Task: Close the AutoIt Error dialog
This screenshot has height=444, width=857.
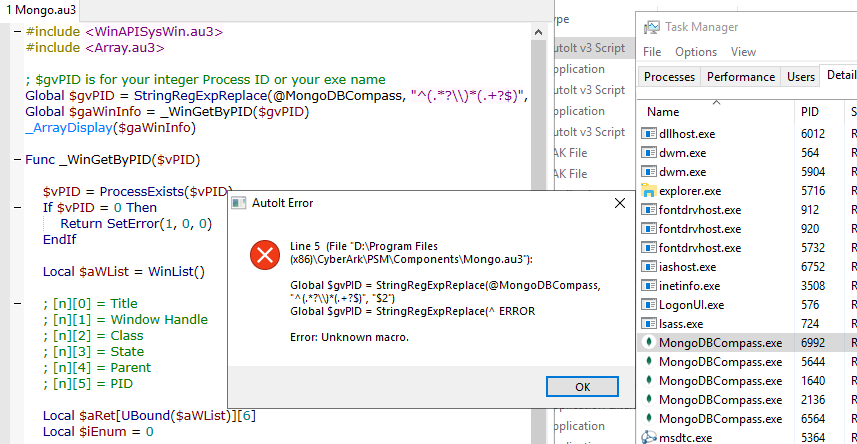Action: 619,203
